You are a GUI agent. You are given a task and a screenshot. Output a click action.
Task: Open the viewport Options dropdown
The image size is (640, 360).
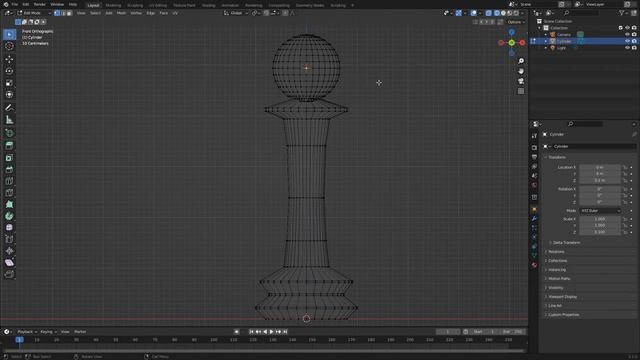516,22
